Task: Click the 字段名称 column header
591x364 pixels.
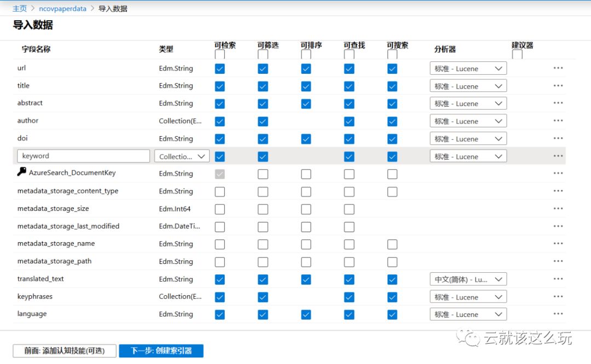Action: (36, 49)
